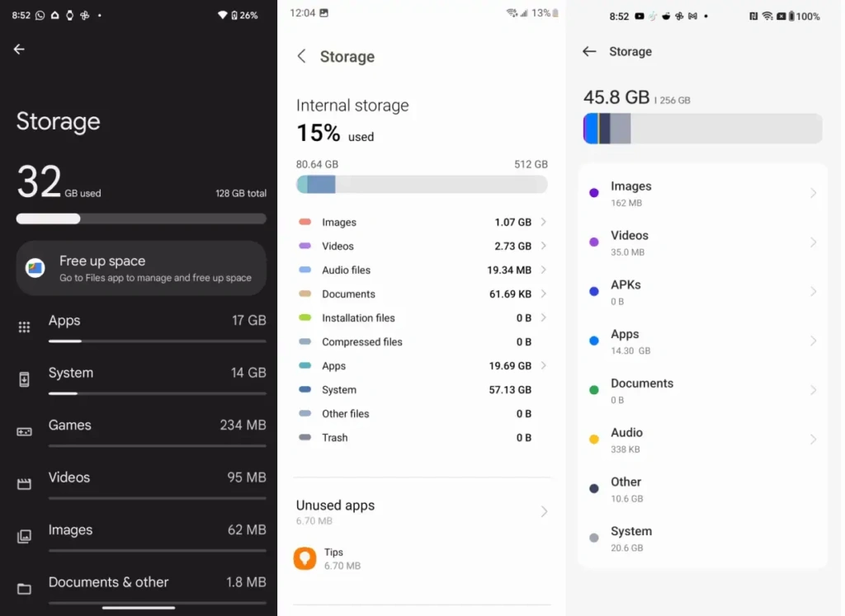Tap the 32 GB used storage bar

(141, 219)
